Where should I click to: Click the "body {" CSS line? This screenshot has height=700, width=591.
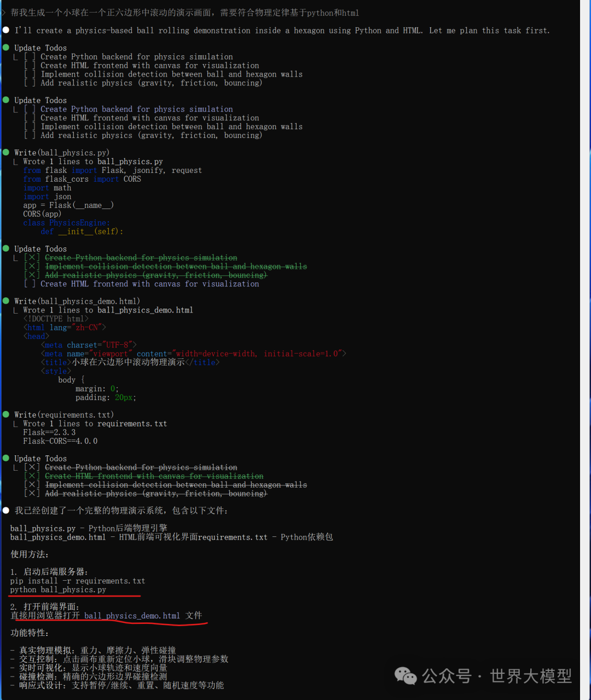point(71,380)
